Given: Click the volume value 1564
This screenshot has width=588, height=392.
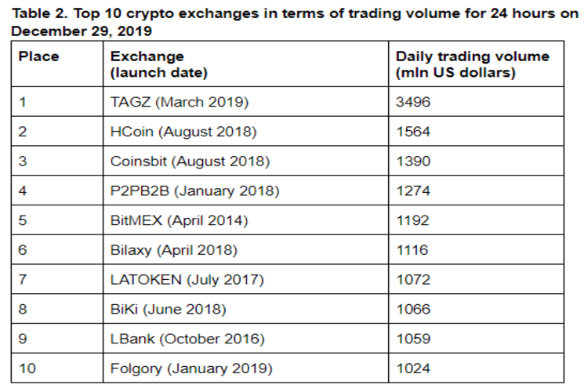Looking at the screenshot, I should 413,132.
